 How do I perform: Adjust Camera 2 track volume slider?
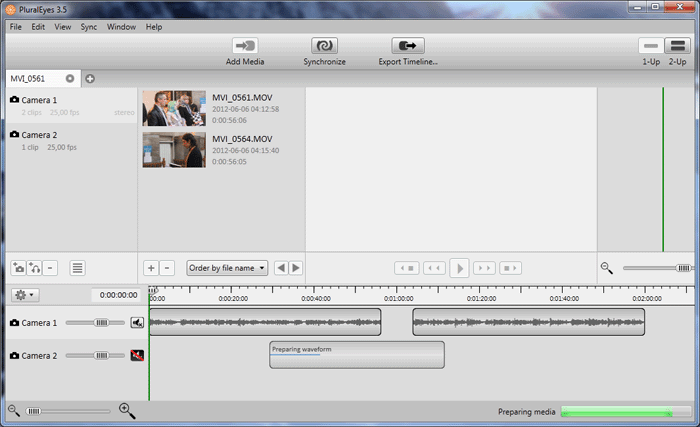101,356
